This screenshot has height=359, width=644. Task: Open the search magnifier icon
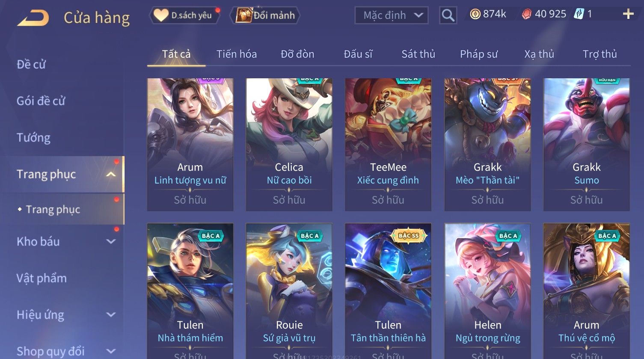click(448, 15)
